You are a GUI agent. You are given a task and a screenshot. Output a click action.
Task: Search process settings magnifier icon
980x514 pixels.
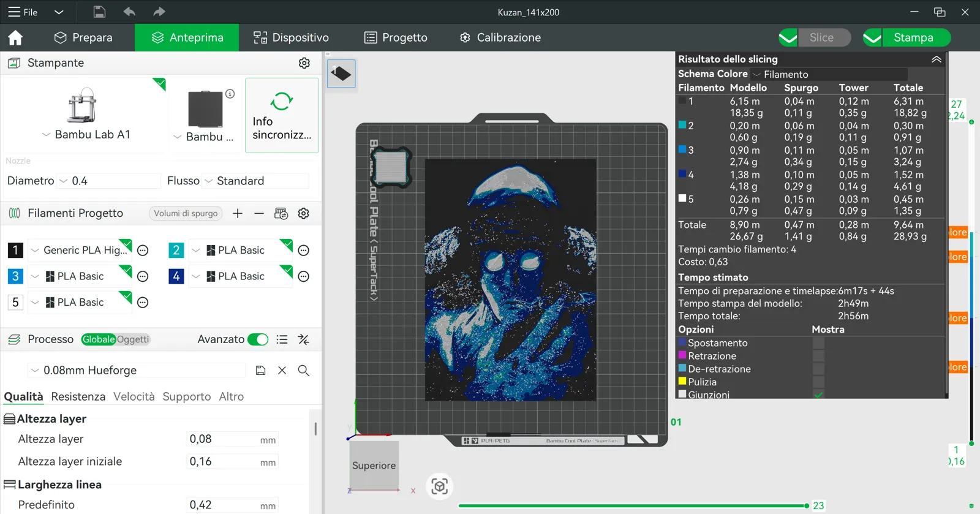click(x=304, y=371)
